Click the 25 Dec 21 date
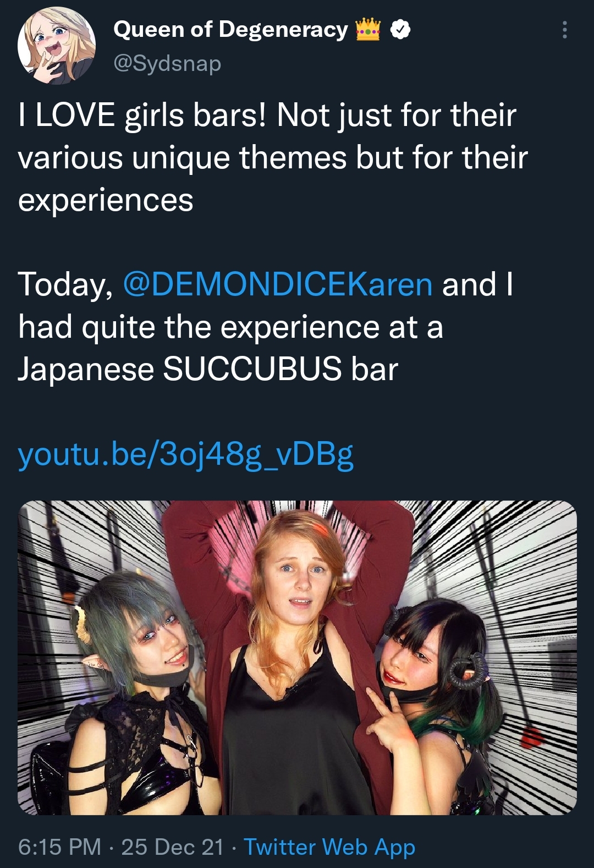The height and width of the screenshot is (868, 594). pyautogui.click(x=173, y=847)
